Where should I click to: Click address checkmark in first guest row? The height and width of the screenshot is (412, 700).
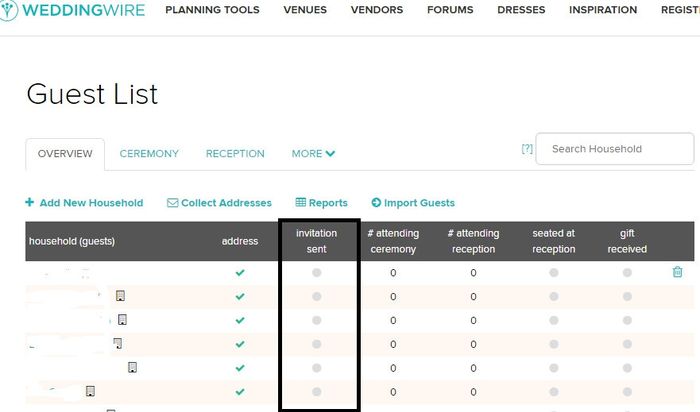240,272
